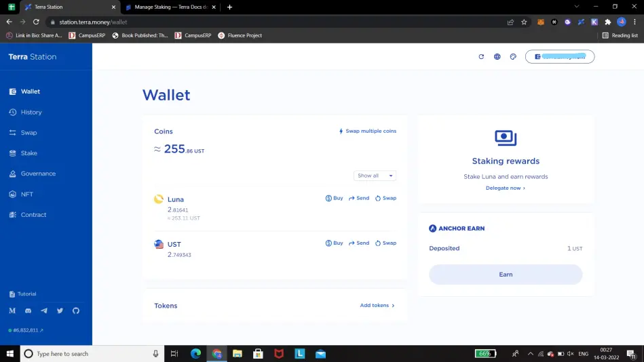Open Microsoft Edge from taskbar
The image size is (644, 362).
pyautogui.click(x=195, y=353)
